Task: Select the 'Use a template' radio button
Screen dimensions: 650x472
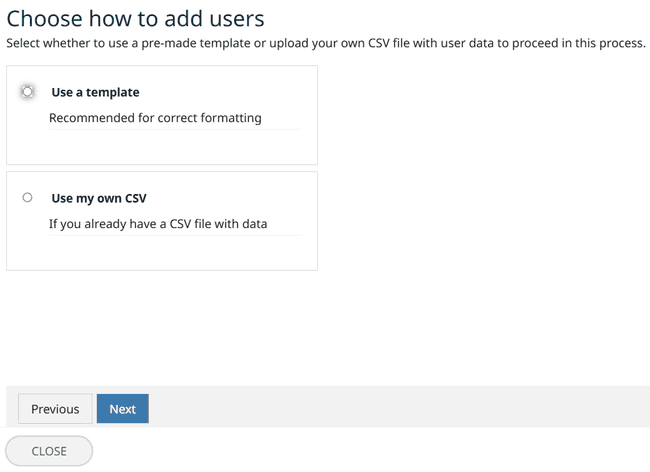Action: coord(28,92)
